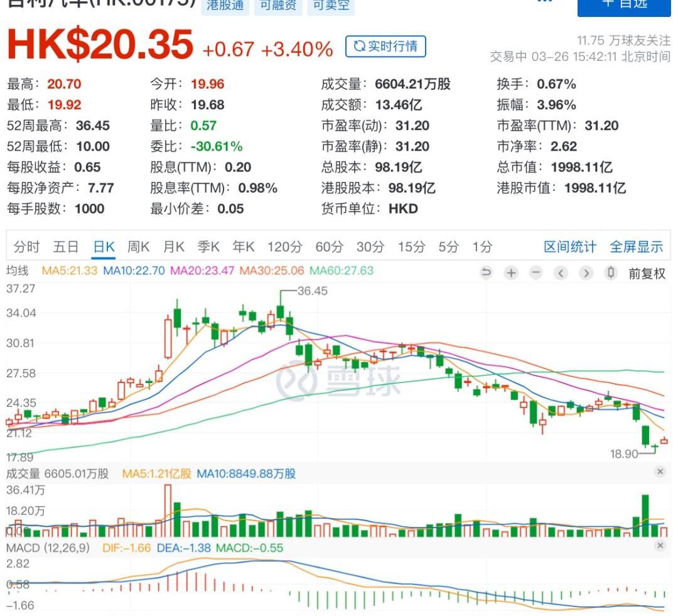Open the 1分 chart tab
The height and width of the screenshot is (616, 678).
click(482, 247)
